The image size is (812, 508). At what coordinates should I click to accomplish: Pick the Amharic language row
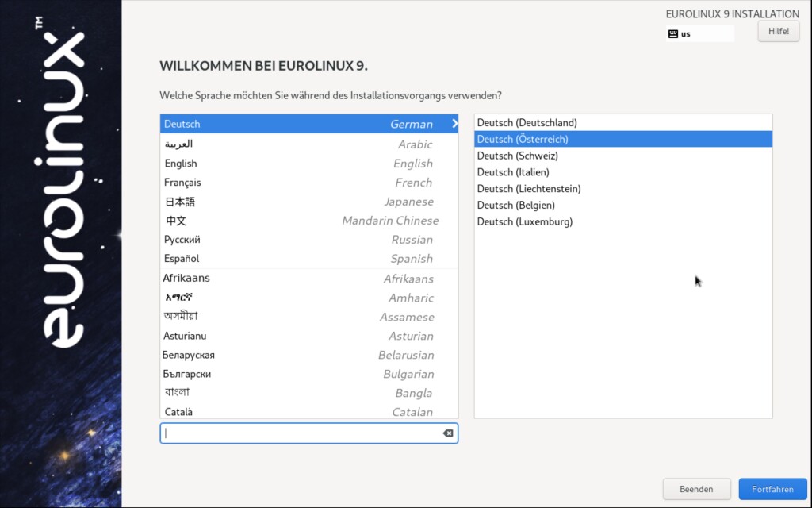(x=309, y=298)
